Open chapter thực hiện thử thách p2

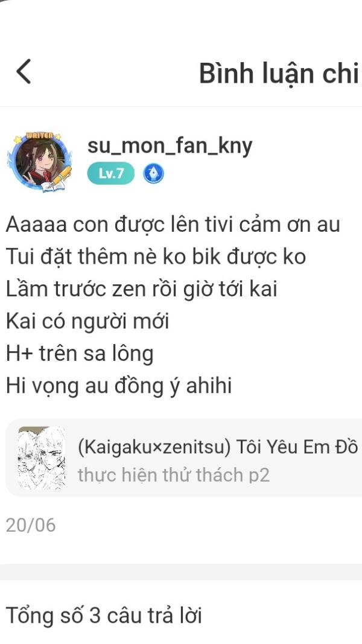173,475
